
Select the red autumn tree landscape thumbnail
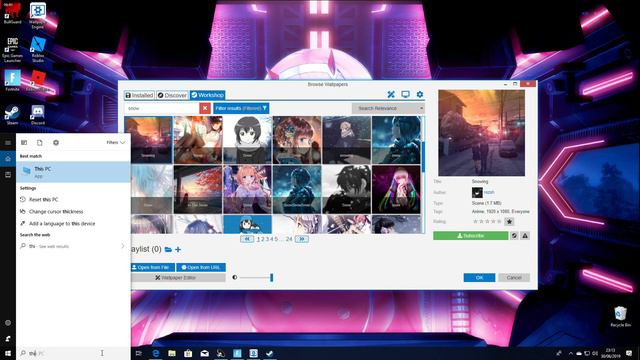tap(198, 189)
